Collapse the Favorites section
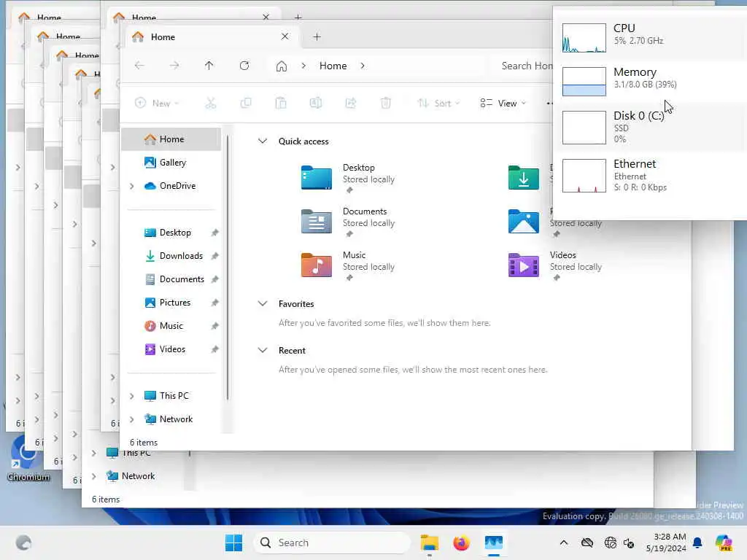 [x=263, y=303]
